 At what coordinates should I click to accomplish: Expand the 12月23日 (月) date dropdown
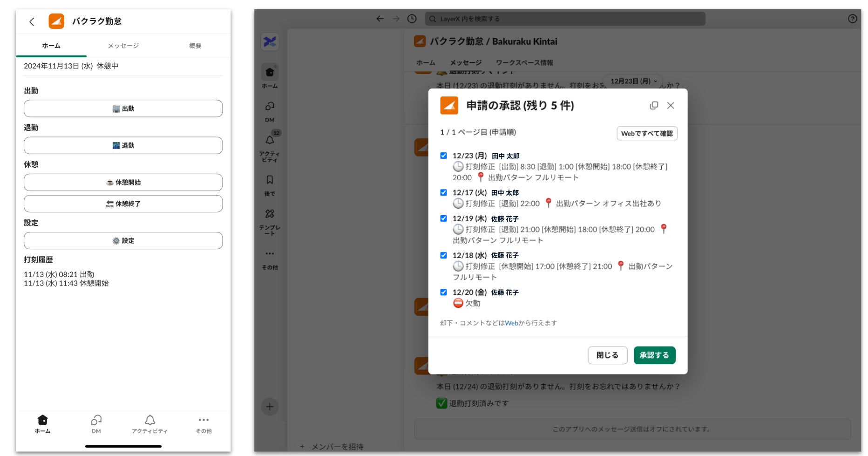(633, 81)
